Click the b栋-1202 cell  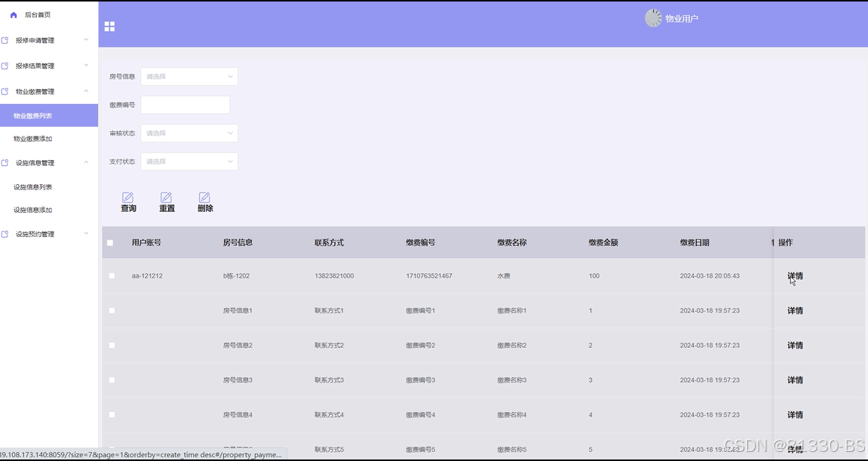pos(236,276)
